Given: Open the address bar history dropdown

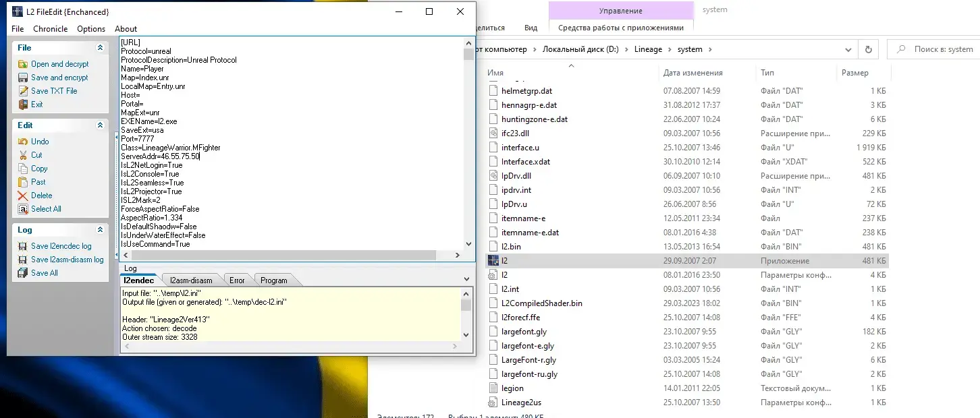Looking at the screenshot, I should click(850, 49).
